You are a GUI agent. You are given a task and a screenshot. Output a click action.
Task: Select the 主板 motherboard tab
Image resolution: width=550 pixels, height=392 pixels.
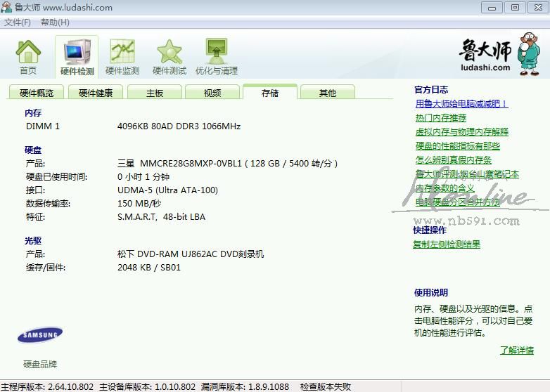tap(154, 93)
